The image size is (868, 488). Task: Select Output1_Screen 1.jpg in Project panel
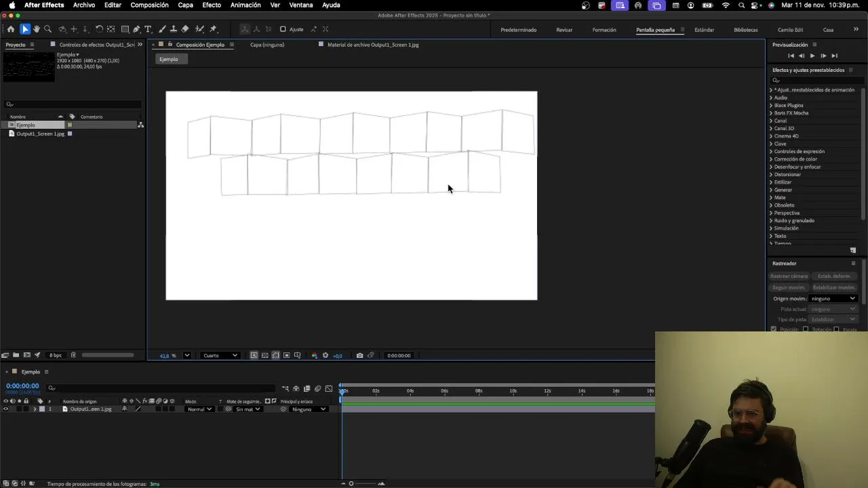(x=40, y=134)
